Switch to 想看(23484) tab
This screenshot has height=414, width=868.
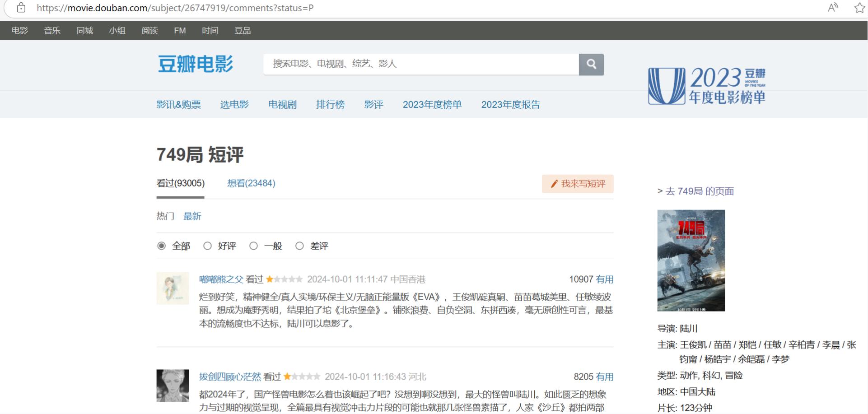pos(251,183)
